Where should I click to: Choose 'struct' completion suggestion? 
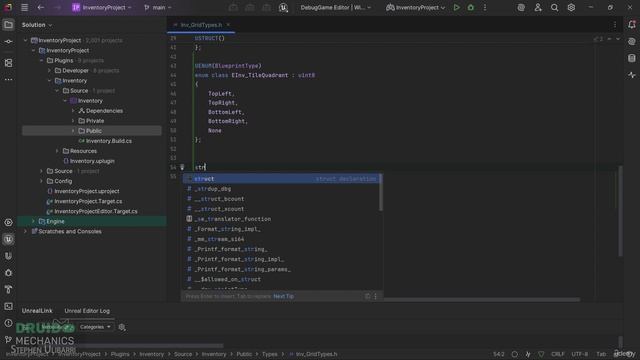tap(281, 179)
